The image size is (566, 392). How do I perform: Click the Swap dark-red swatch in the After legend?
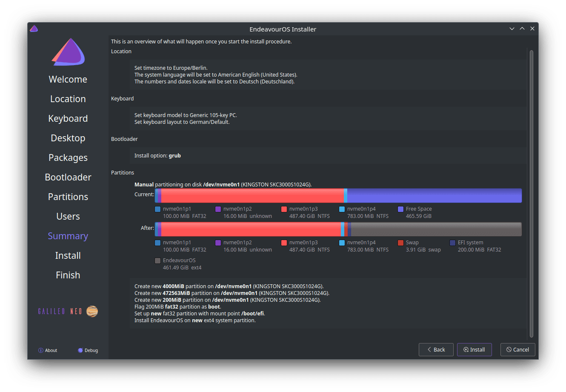(400, 243)
